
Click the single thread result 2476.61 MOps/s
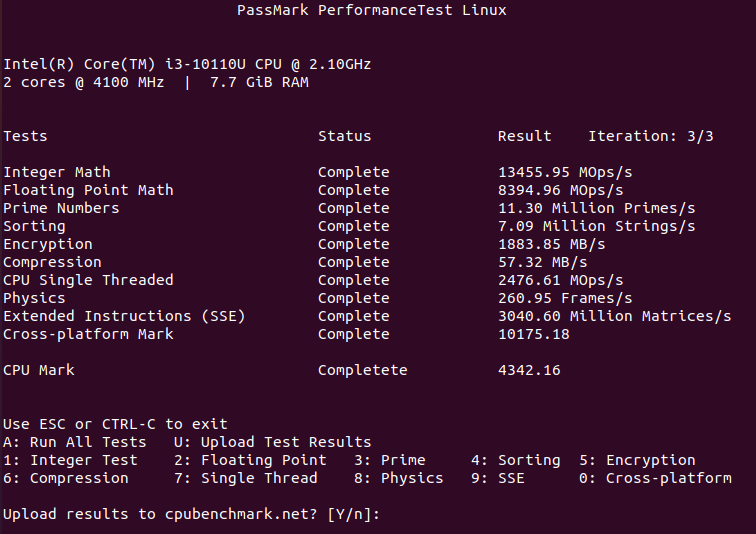pyautogui.click(x=561, y=280)
